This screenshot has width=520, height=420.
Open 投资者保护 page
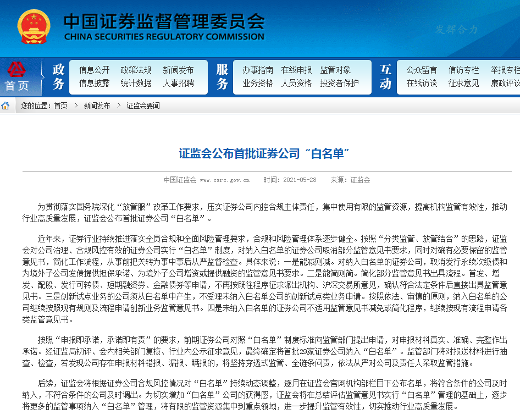point(340,84)
